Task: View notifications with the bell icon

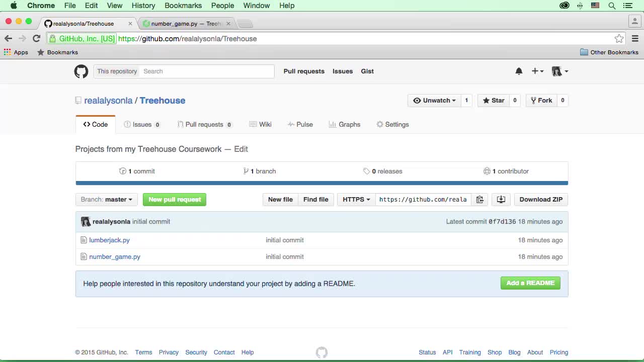Action: click(519, 71)
